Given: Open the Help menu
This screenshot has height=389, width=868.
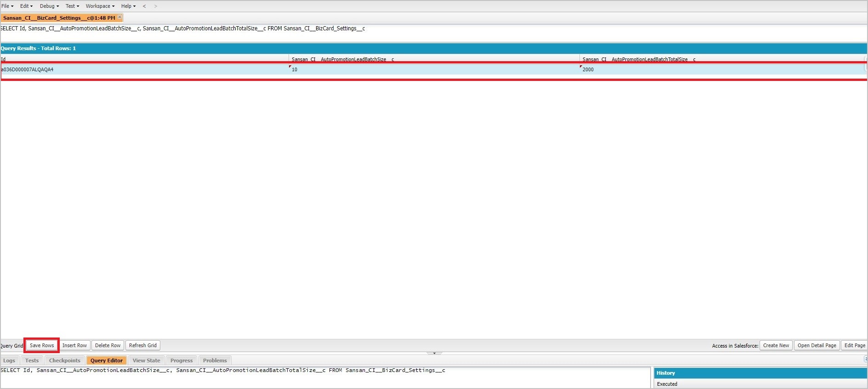Looking at the screenshot, I should [x=128, y=6].
